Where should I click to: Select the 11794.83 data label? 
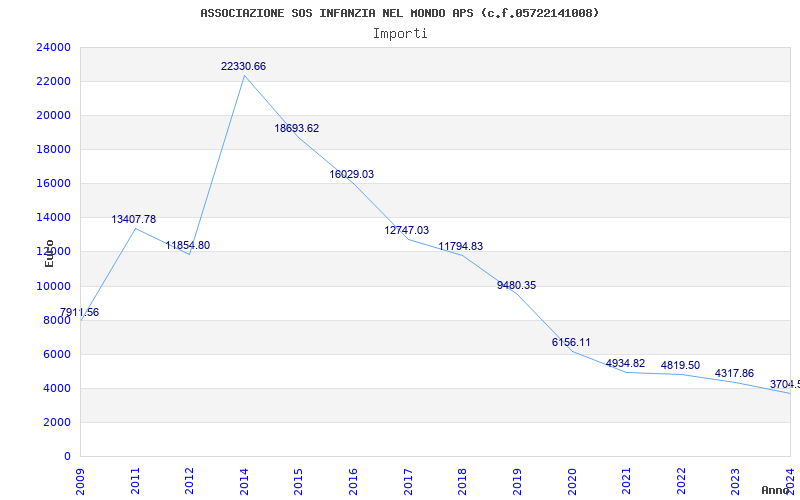point(461,246)
